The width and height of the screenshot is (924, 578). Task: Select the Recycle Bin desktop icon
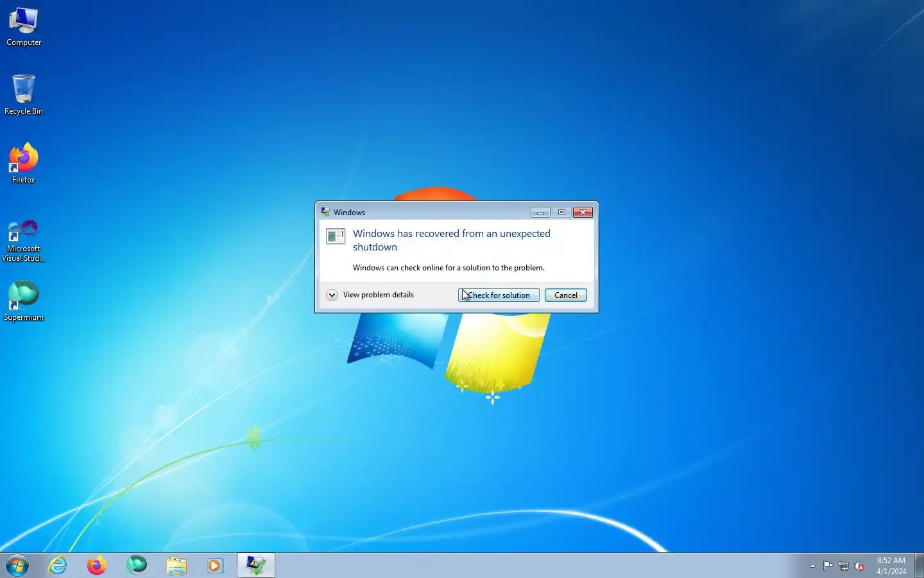(24, 94)
